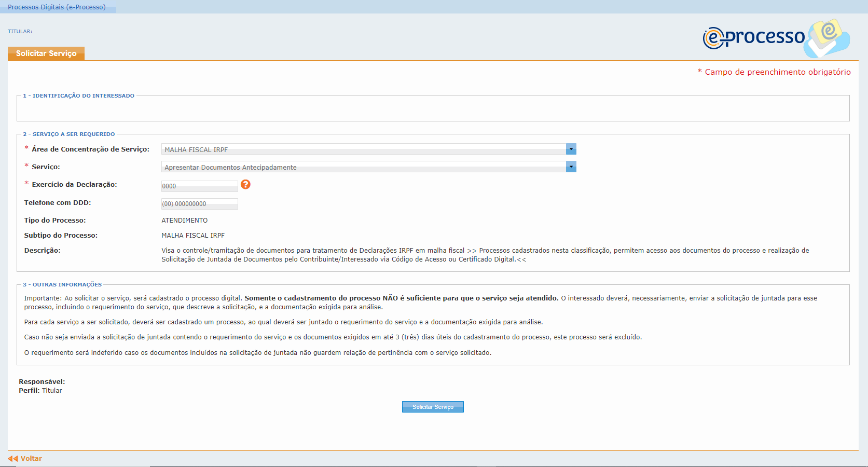
Task: Open the MALHA FISCAL IRPF combo box
Action: pyautogui.click(x=363, y=149)
